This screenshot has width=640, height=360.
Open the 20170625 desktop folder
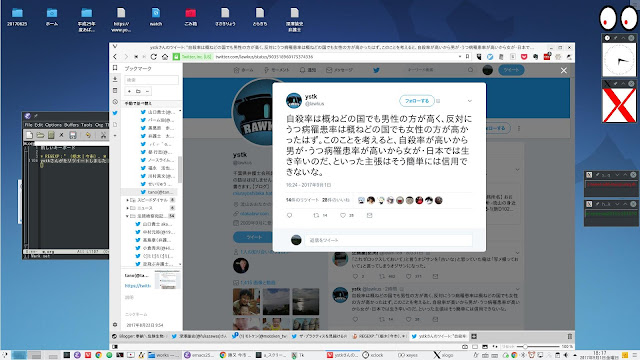17,17
